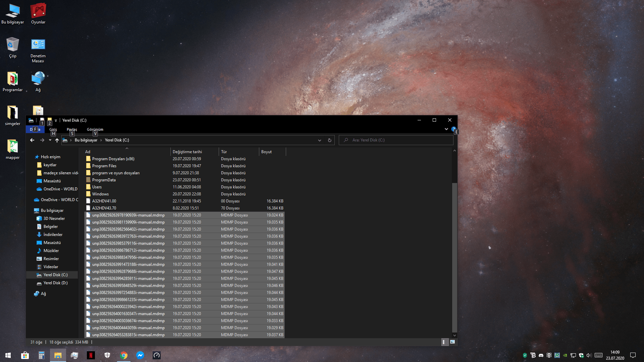Open the Görünüm ribbon tab
This screenshot has width=644, height=362.
(x=95, y=129)
